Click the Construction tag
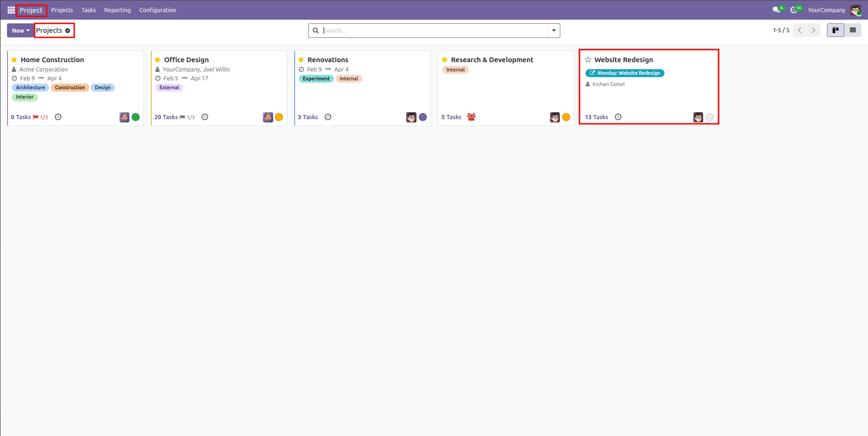Image resolution: width=868 pixels, height=436 pixels. coord(70,88)
